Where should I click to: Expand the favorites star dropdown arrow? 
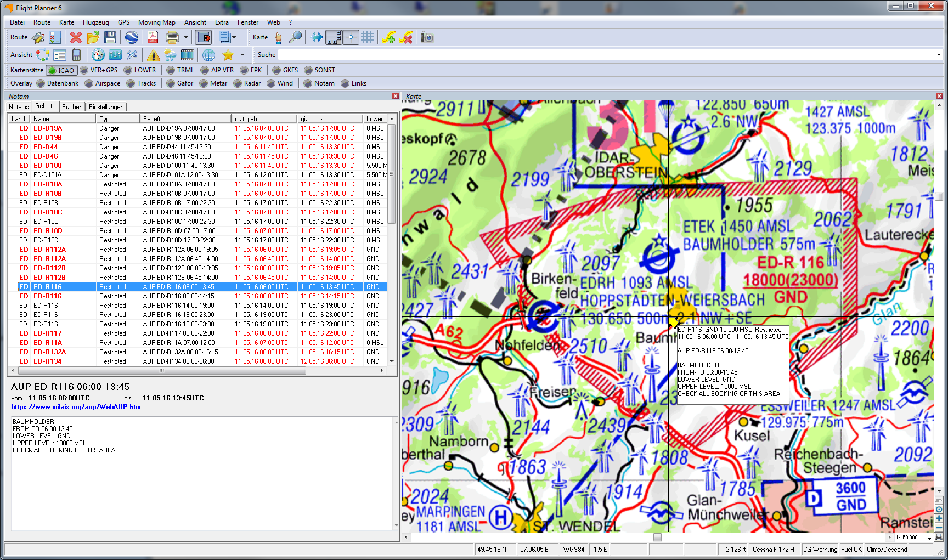pos(242,55)
